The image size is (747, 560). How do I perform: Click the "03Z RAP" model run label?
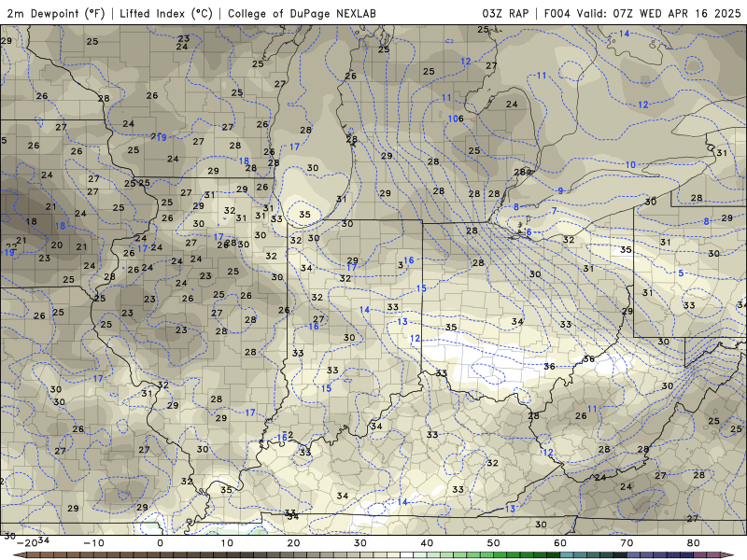click(505, 13)
